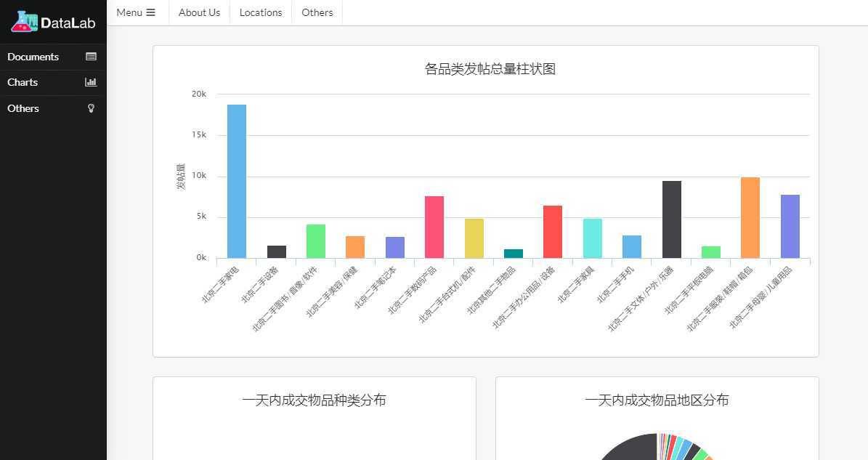
Task: Go to Locations in top navigation
Action: point(261,12)
